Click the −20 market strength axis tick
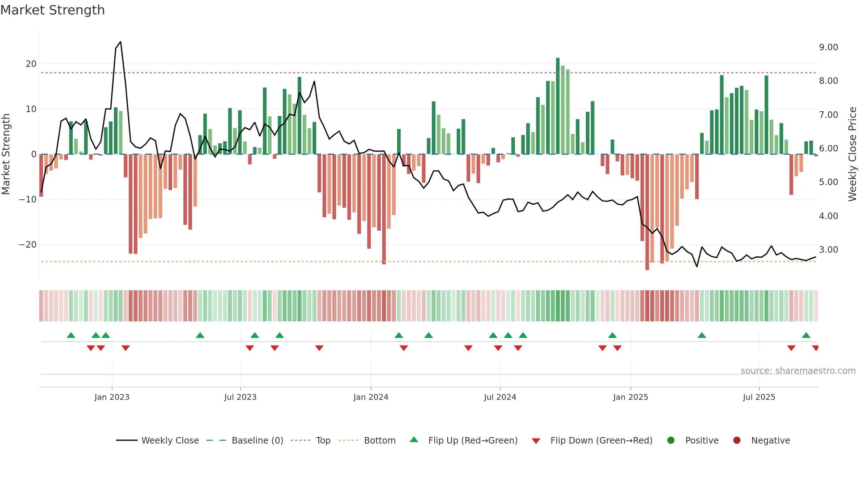The width and height of the screenshot is (868, 488). 27,245
